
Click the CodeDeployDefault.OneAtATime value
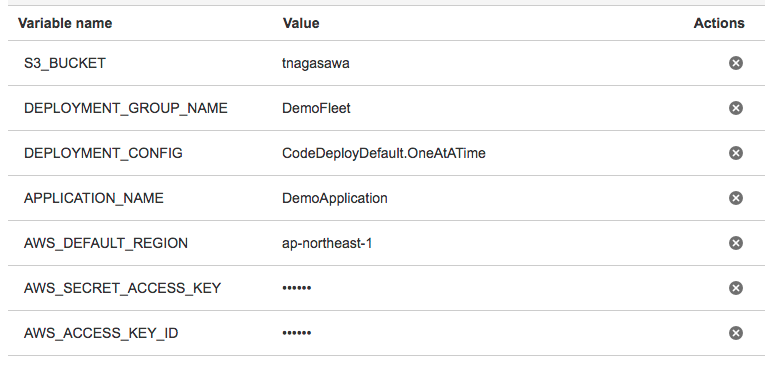[384, 153]
